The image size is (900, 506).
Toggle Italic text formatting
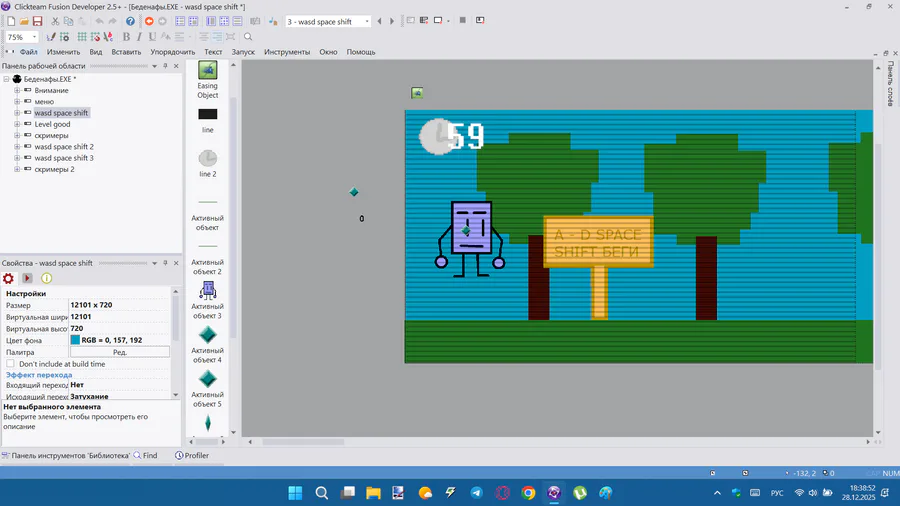pyautogui.click(x=139, y=37)
